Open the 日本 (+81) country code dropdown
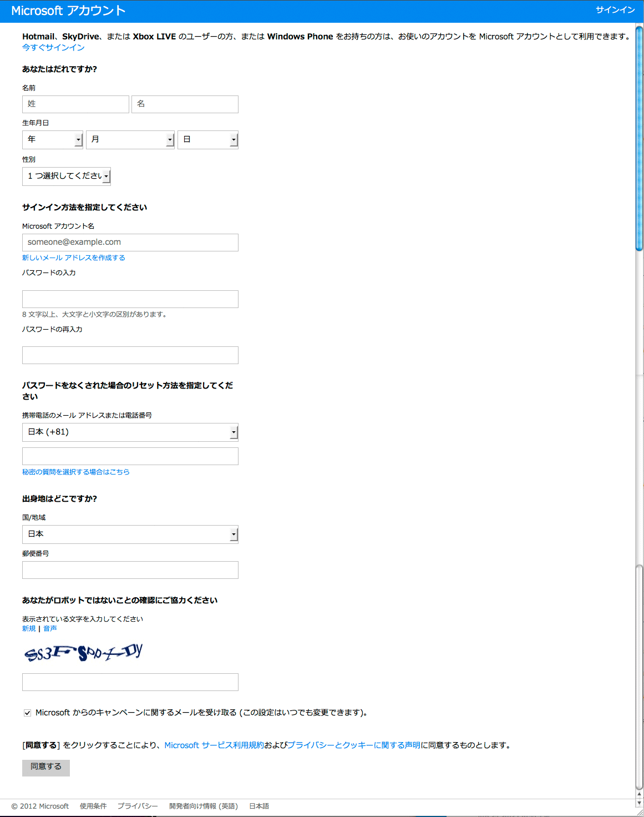This screenshot has width=644, height=817. click(x=130, y=432)
